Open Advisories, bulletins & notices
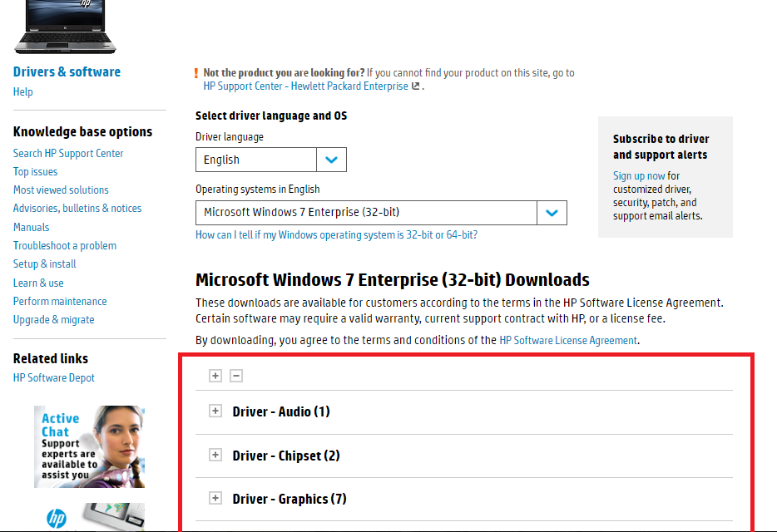Viewport: 777px width, 532px height. point(77,209)
